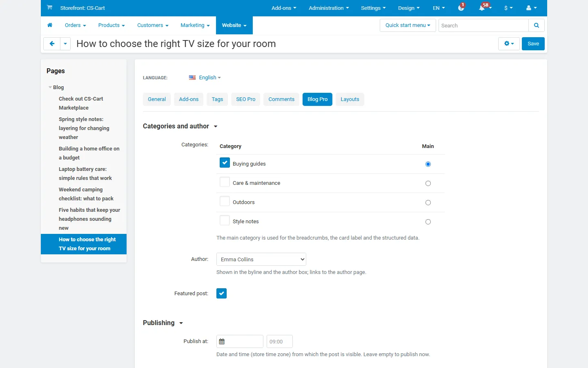
Task: Focus the Search input field
Action: click(x=483, y=25)
